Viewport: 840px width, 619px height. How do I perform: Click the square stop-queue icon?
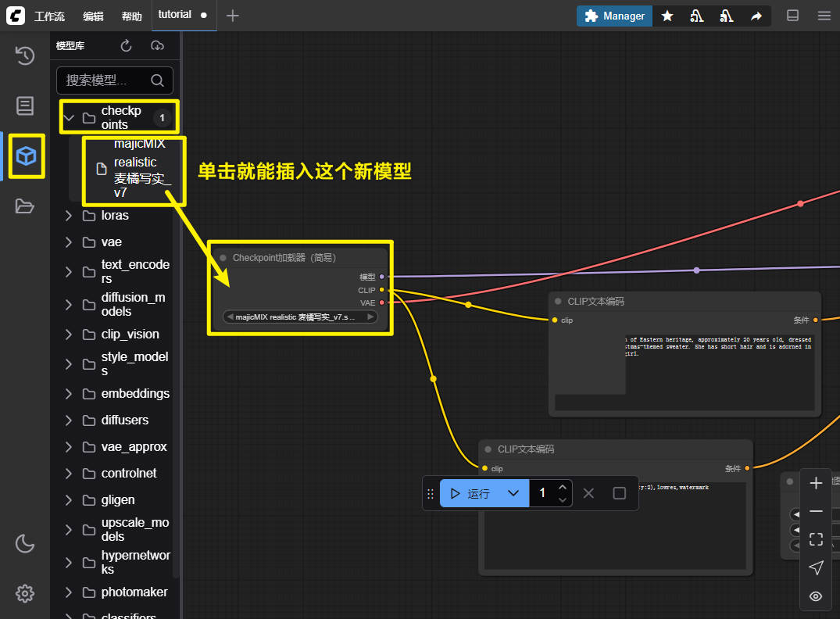click(620, 493)
